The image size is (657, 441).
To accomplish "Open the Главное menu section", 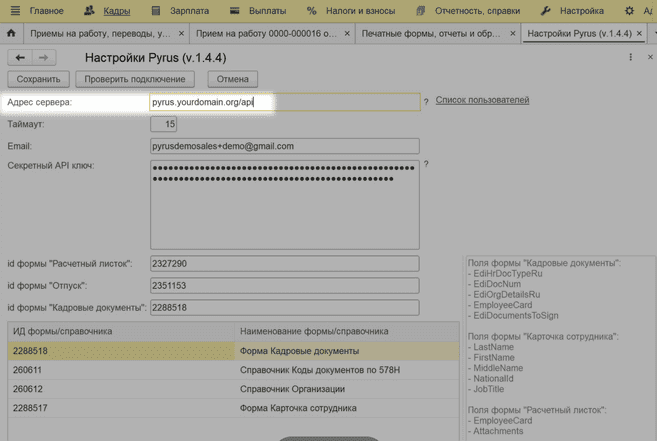I will (x=37, y=11).
